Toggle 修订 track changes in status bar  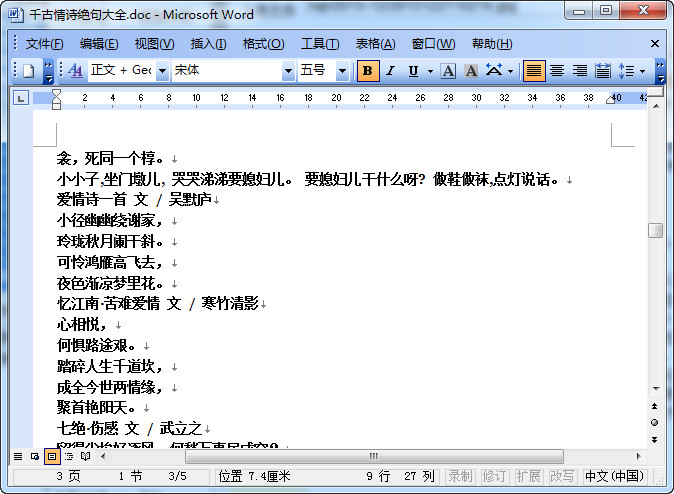[x=494, y=476]
